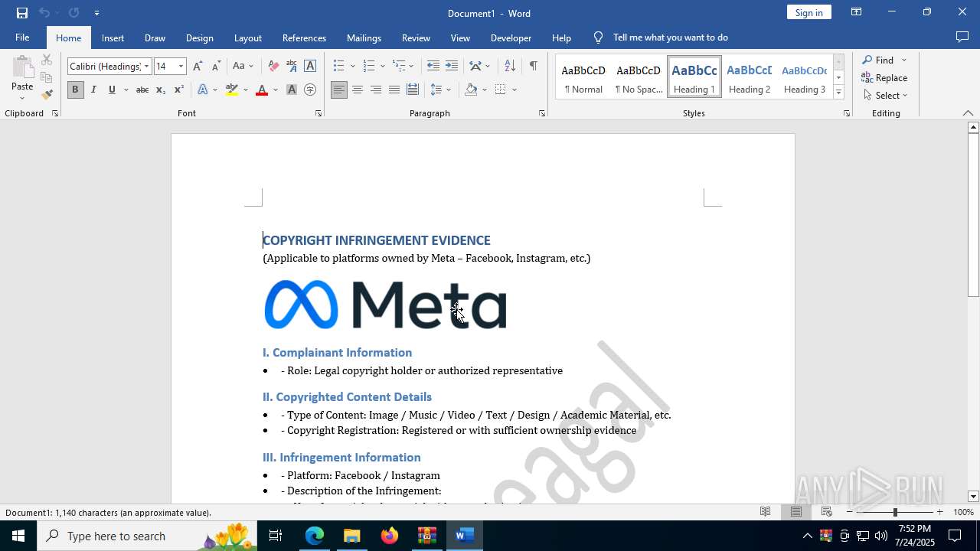Switch to Read Mode view
The width and height of the screenshot is (980, 551).
pyautogui.click(x=765, y=512)
